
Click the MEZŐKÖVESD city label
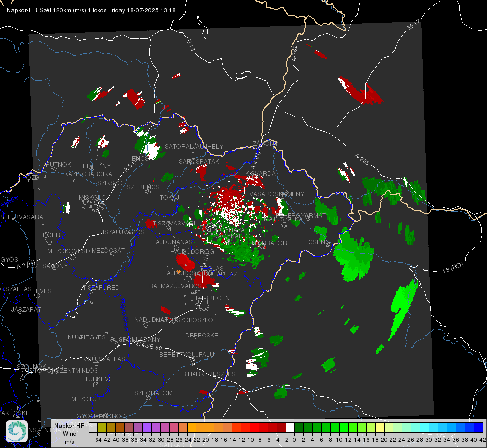coord(68,251)
